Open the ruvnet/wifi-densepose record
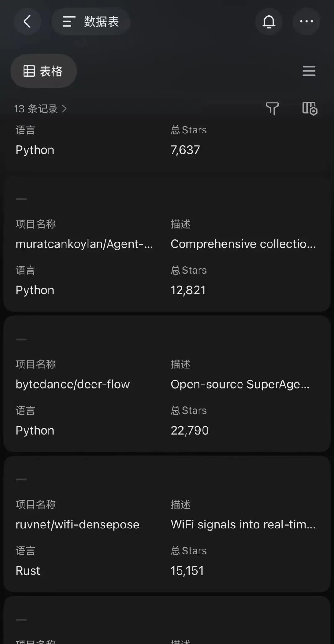 (77, 524)
